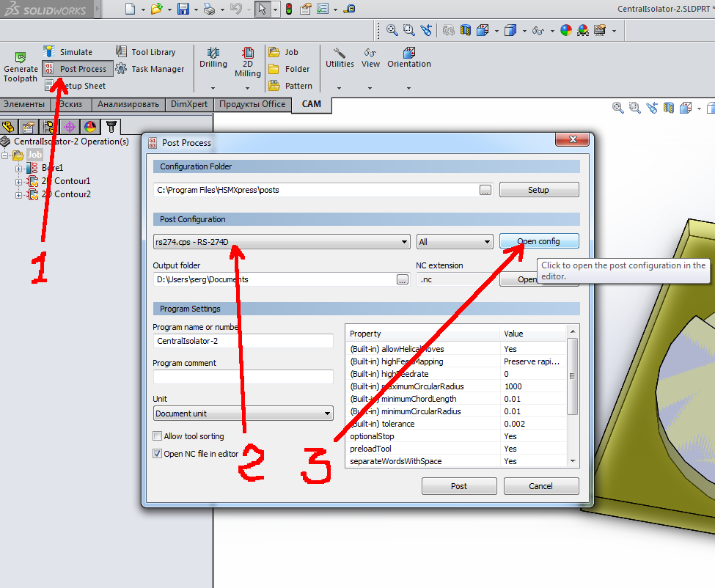The image size is (715, 588).
Task: Click the Folder ribbon item
Action: point(289,69)
